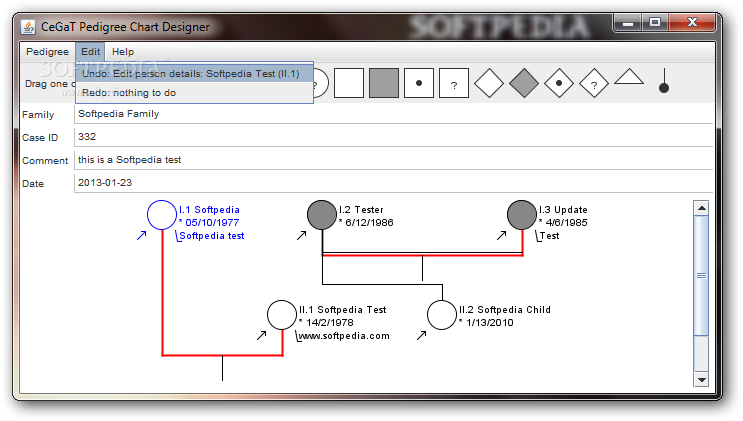The width and height of the screenshot is (743, 421).
Task: Pick the diamond with center dot symbol
Action: pos(559,83)
